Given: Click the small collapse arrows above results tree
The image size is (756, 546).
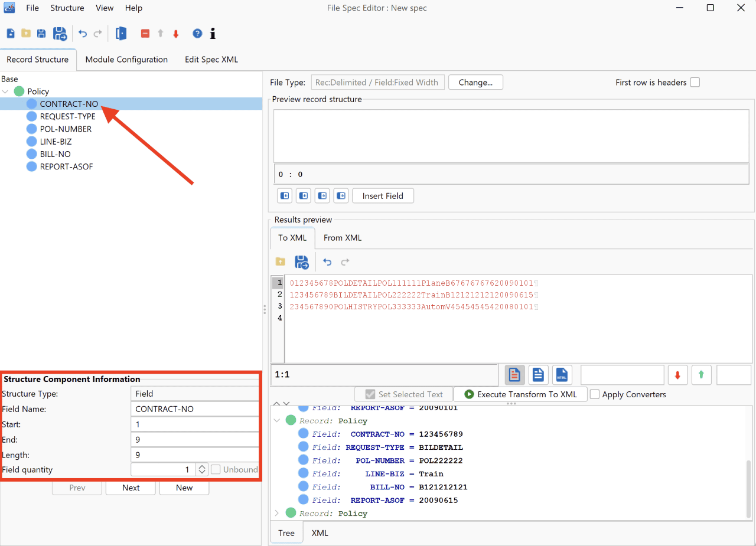Looking at the screenshot, I should (x=282, y=403).
